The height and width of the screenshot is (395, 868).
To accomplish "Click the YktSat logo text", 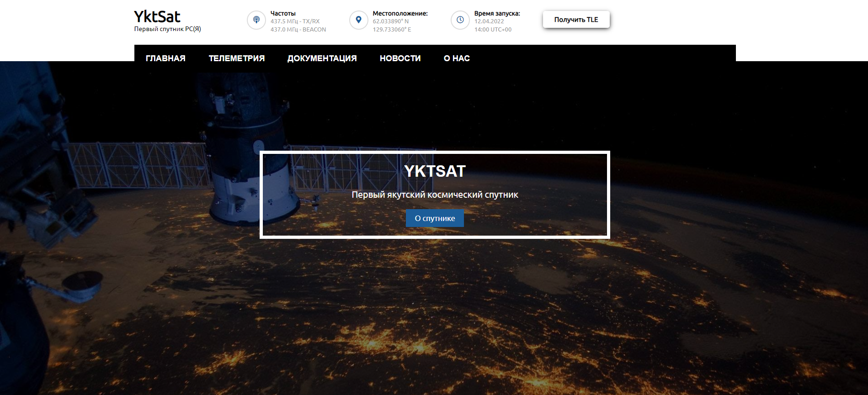I will [x=157, y=17].
